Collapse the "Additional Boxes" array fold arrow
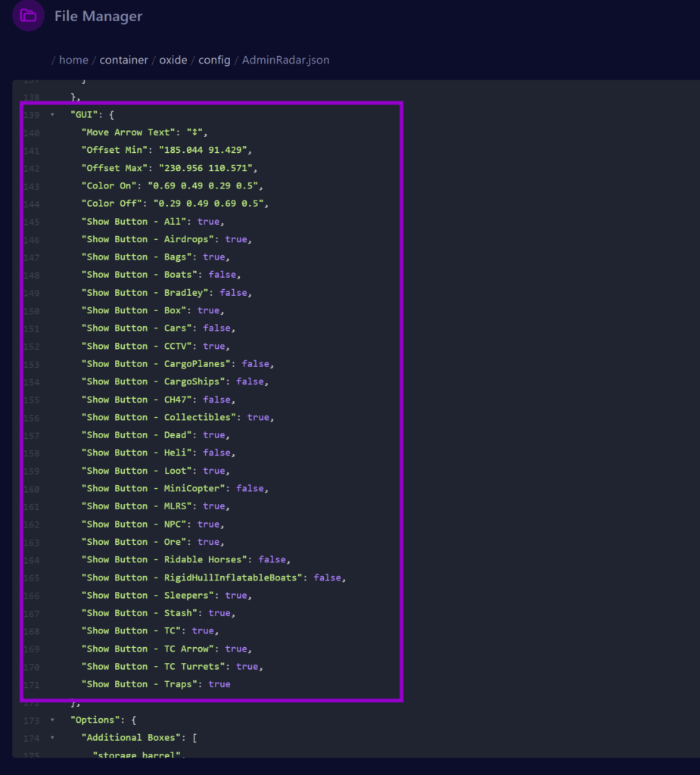 point(52,737)
